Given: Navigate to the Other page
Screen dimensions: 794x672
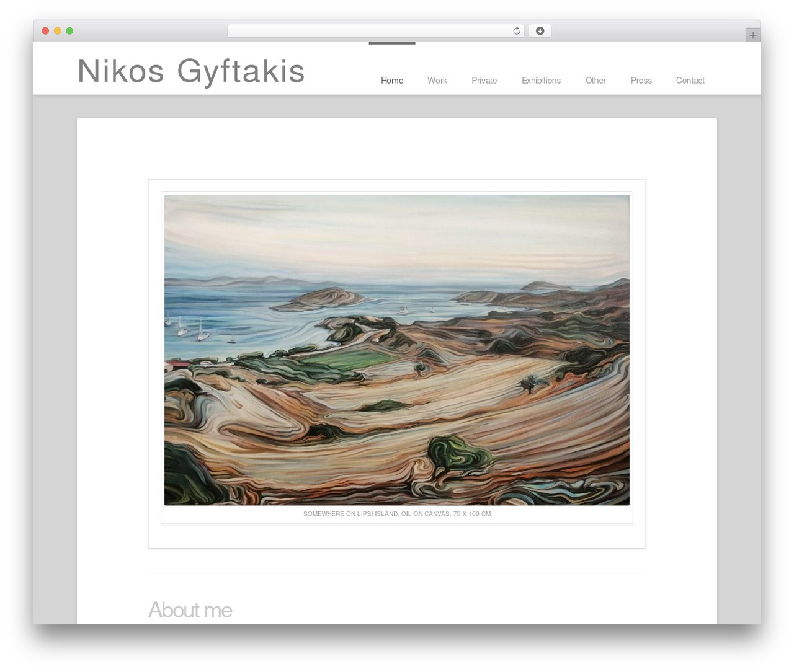Looking at the screenshot, I should 595,81.
